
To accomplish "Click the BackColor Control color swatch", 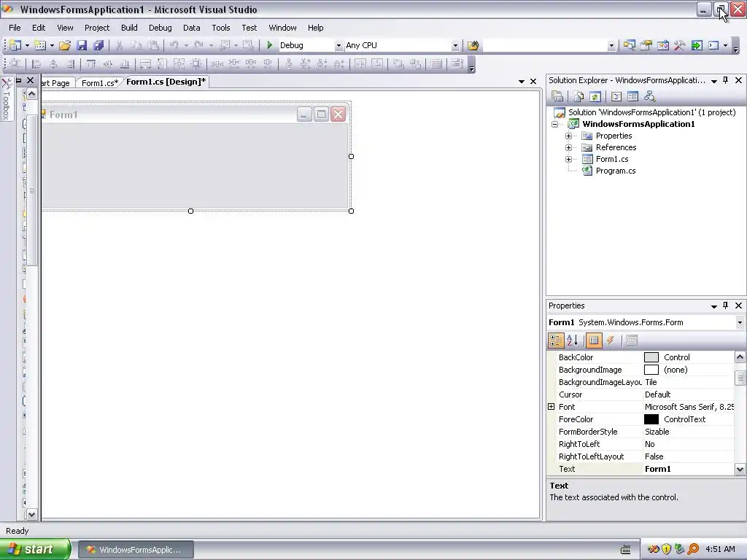I will click(651, 357).
